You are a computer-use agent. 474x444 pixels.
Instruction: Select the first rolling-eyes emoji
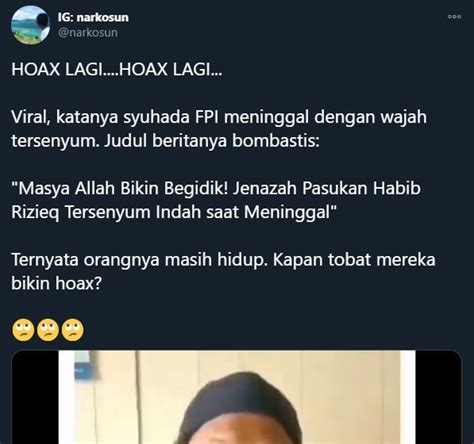click(23, 330)
